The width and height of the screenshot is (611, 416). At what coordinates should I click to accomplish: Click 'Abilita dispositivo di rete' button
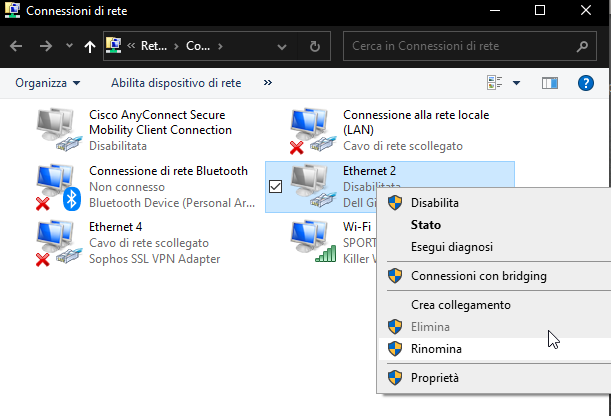click(176, 83)
